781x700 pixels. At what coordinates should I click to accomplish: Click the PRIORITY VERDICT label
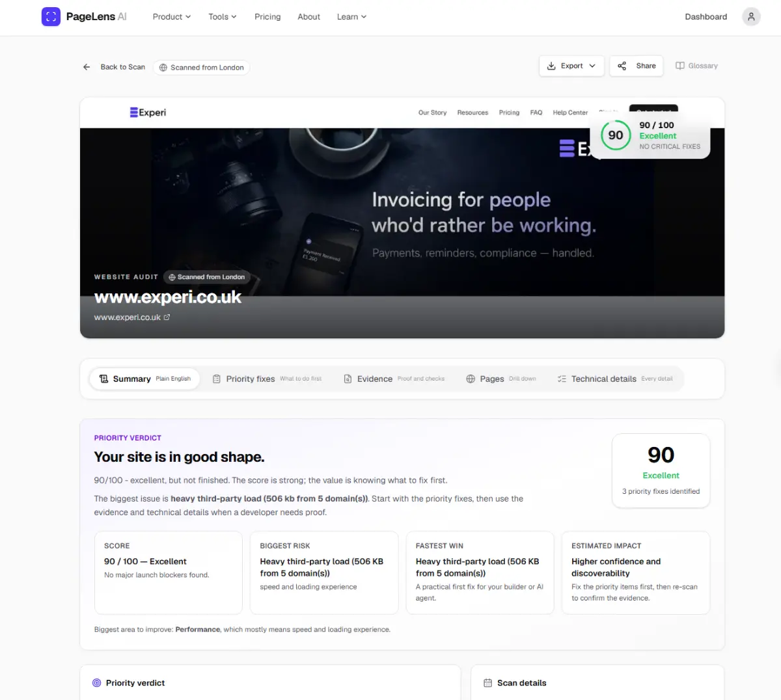point(128,438)
